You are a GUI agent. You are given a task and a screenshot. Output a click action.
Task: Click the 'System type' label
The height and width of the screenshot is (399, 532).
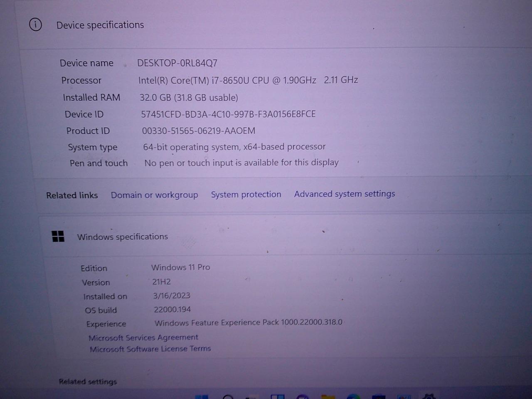(93, 148)
